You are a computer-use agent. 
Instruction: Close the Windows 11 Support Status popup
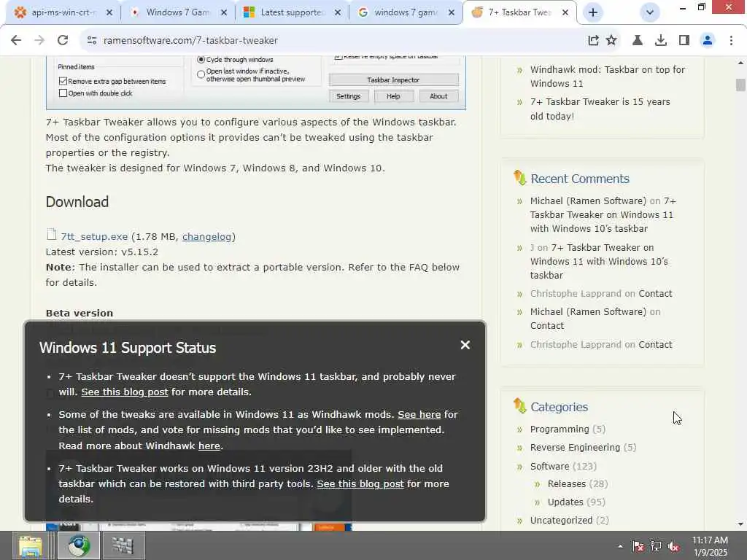coord(465,345)
